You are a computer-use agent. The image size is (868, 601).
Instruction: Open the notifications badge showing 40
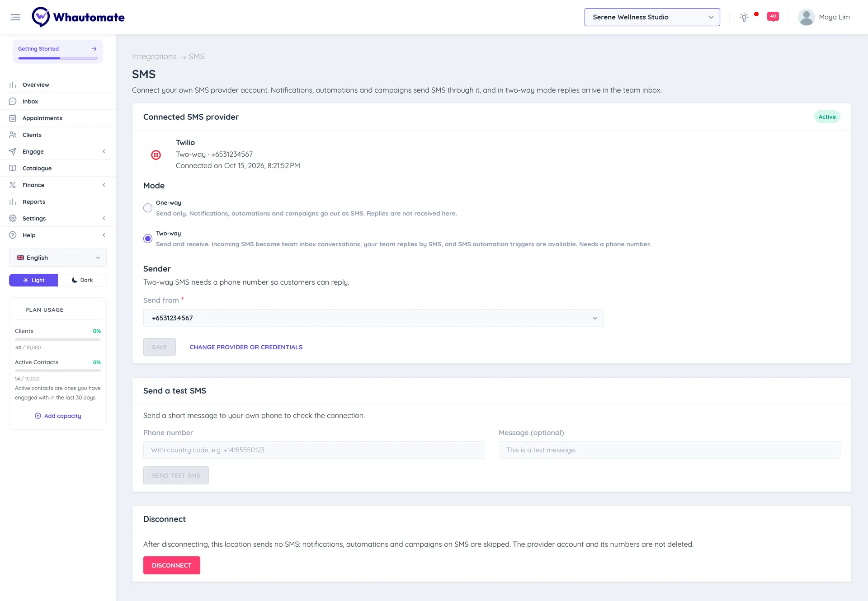pyautogui.click(x=773, y=16)
